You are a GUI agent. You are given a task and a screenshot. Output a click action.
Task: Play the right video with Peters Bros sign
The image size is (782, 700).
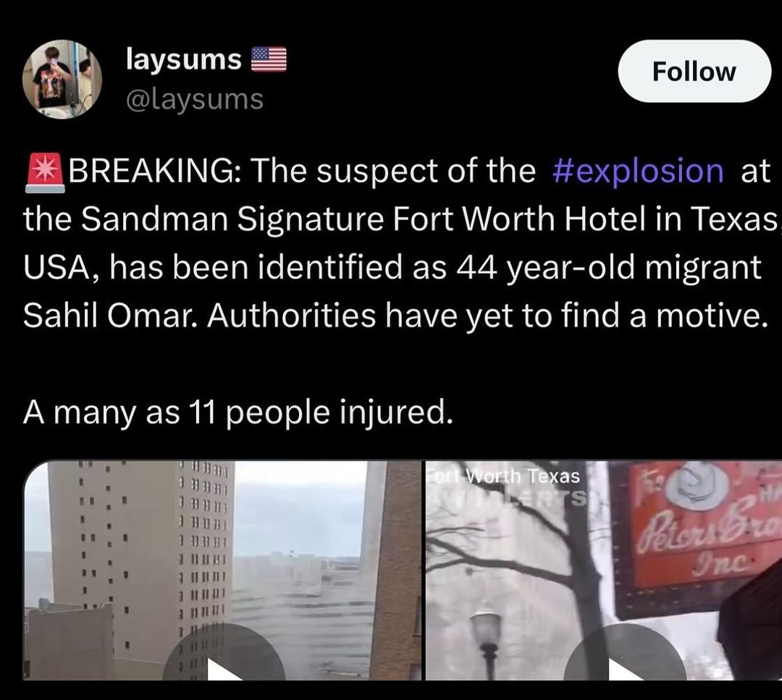click(x=625, y=657)
